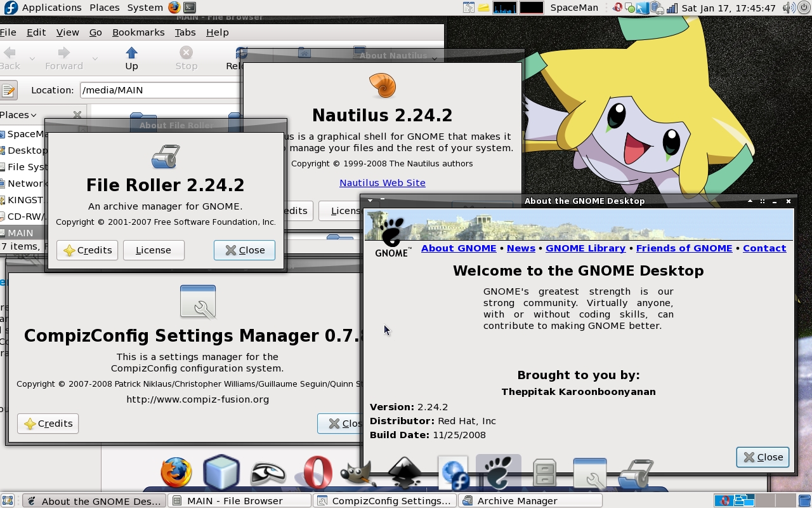Screen dimensions: 812x508
Task: Open the chat status tray icon
Action: 630,8
